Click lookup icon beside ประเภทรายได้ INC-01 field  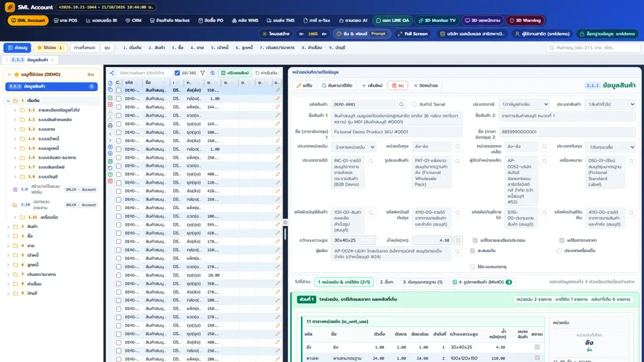(x=371, y=161)
